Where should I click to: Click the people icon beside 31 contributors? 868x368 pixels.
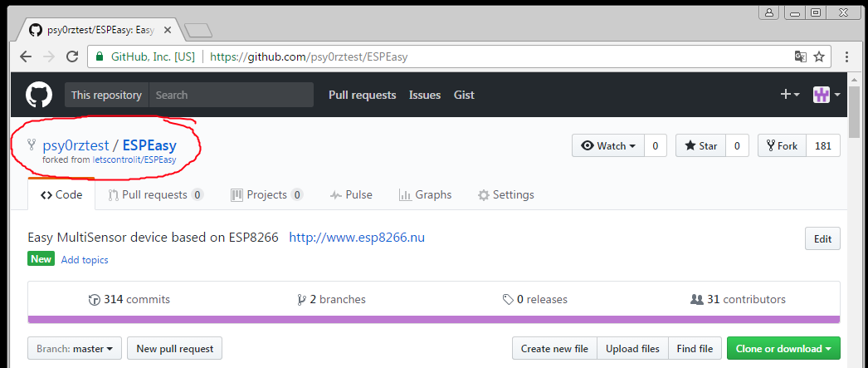697,299
